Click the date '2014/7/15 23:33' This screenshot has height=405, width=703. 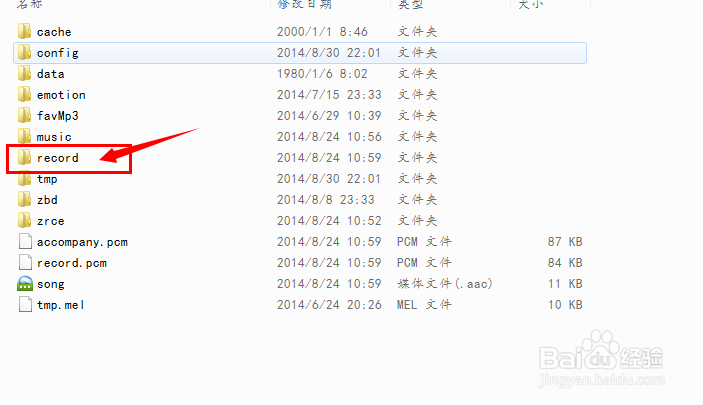click(330, 95)
